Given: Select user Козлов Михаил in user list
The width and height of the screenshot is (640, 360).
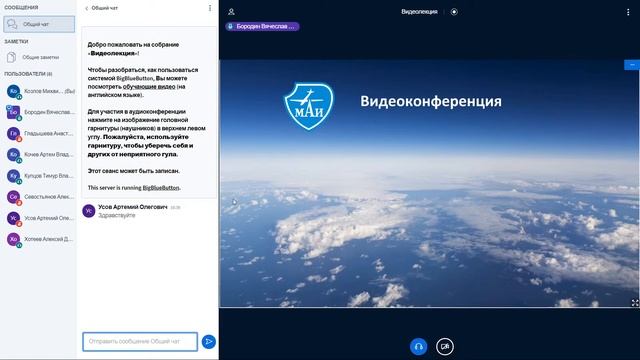Looking at the screenshot, I should pyautogui.click(x=40, y=91).
